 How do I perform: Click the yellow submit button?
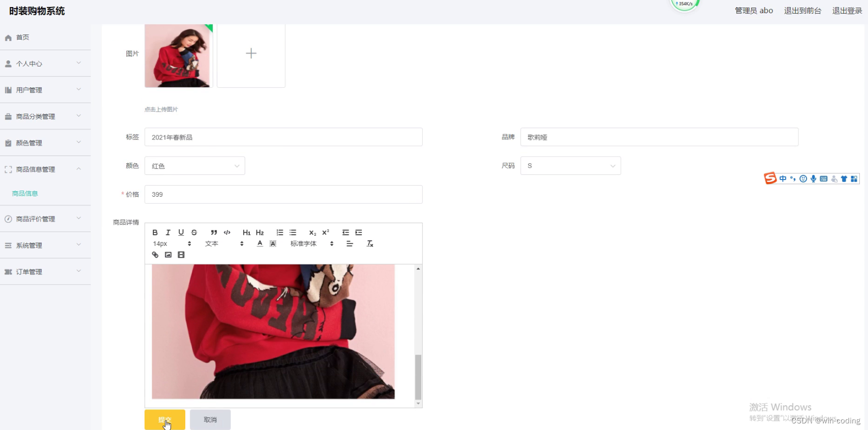point(165,420)
